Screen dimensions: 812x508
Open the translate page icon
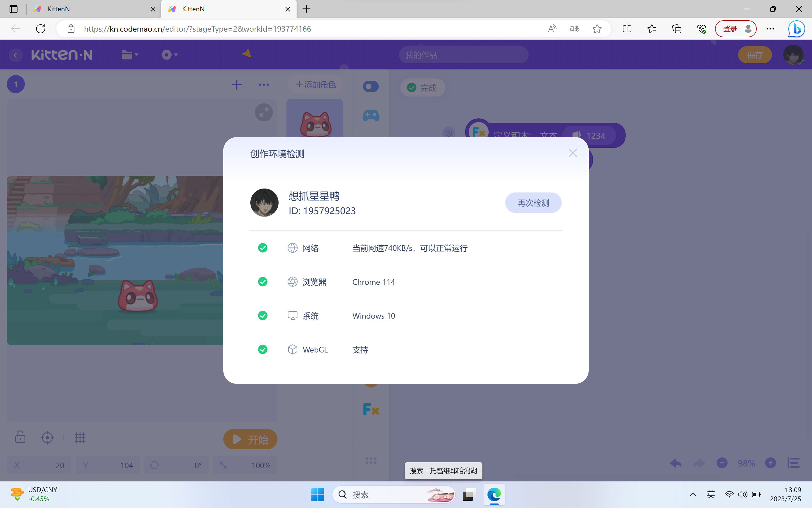pyautogui.click(x=574, y=29)
